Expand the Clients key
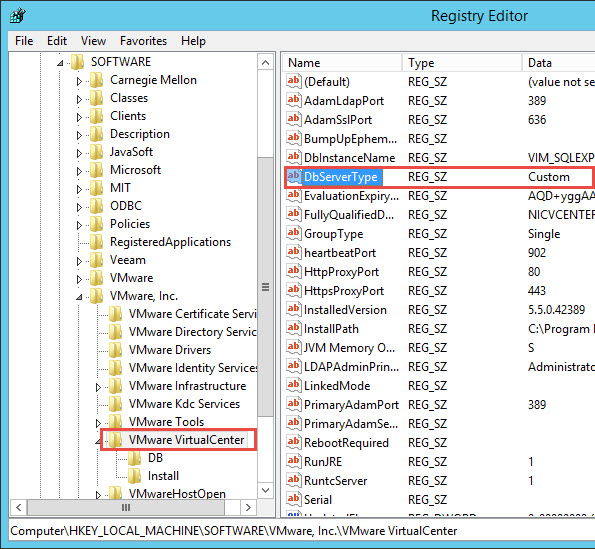Image resolution: width=595 pixels, height=549 pixels. (79, 117)
